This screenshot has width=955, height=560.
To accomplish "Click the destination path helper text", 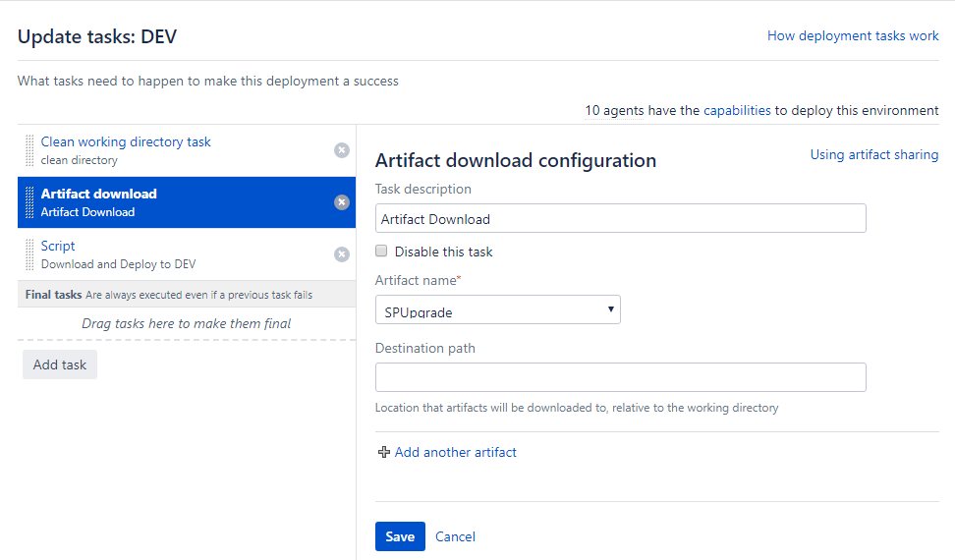I will (577, 407).
